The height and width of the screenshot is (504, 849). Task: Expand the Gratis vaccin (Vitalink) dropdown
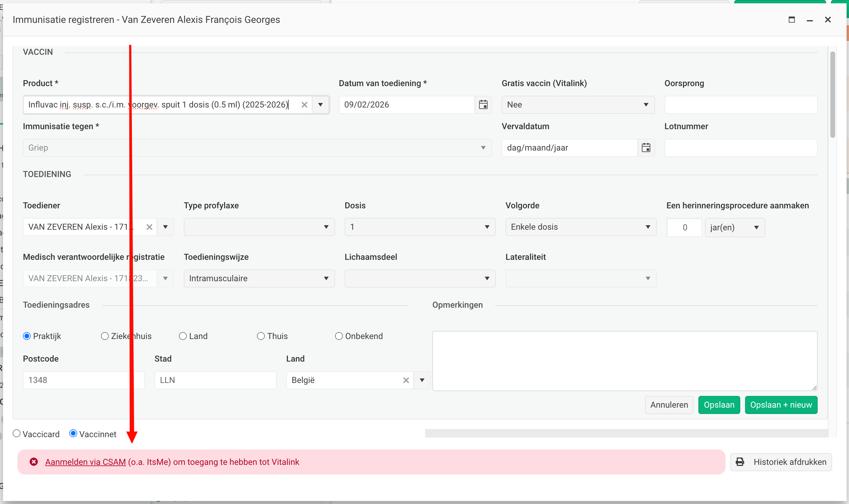click(578, 104)
